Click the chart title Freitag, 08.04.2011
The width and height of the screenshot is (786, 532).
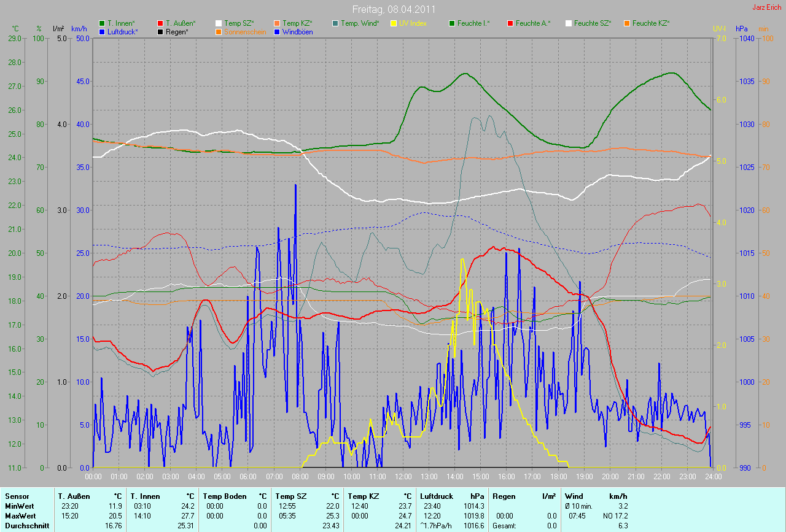393,9
